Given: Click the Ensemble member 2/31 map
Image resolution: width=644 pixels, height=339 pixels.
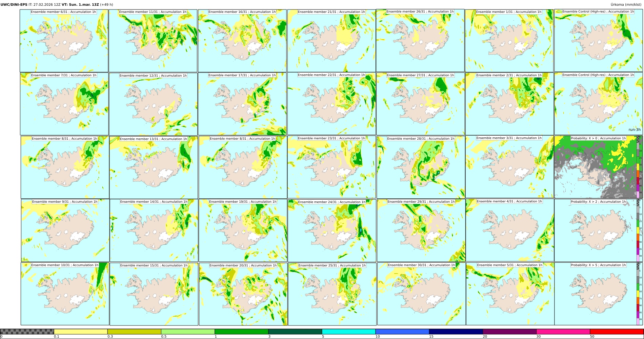Looking at the screenshot, I should (509, 104).
